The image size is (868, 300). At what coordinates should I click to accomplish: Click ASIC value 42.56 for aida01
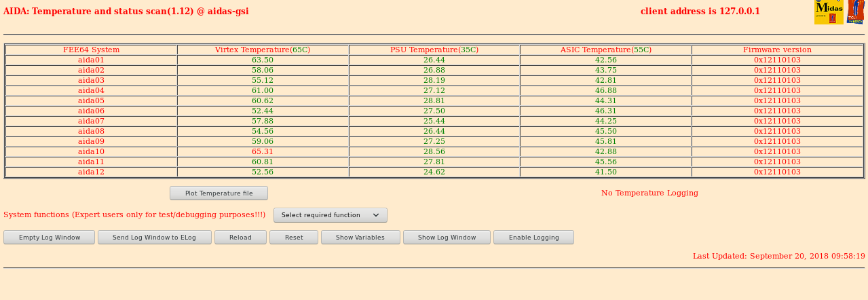[606, 60]
